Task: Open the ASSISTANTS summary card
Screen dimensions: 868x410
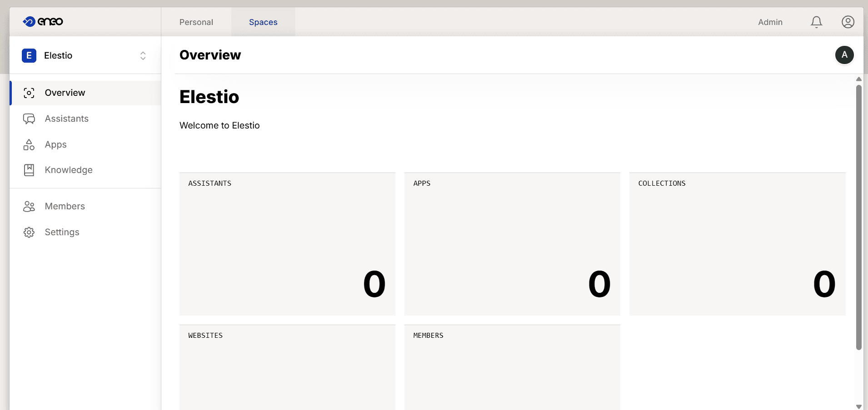Action: (287, 244)
